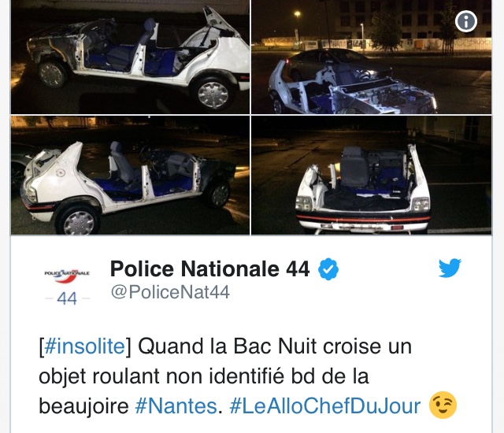View the top-left side-view car photo
The width and height of the screenshot is (504, 433).
[130, 57]
